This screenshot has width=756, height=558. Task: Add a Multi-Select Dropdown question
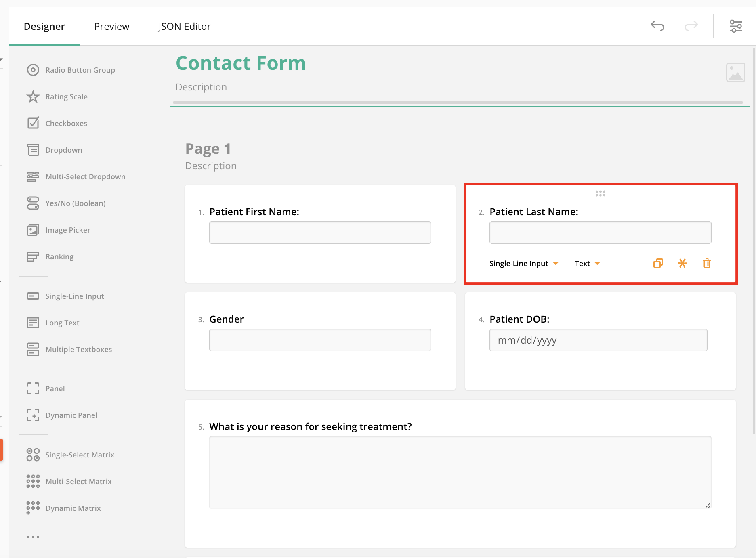pyautogui.click(x=85, y=176)
